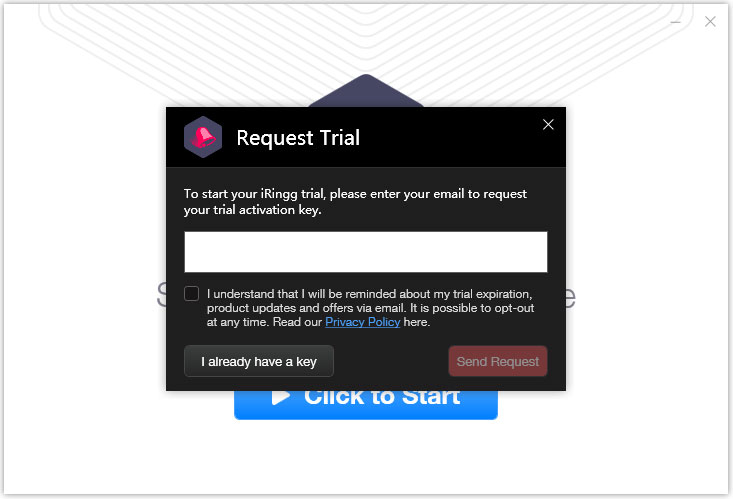Submit with the Send Request button

point(498,361)
